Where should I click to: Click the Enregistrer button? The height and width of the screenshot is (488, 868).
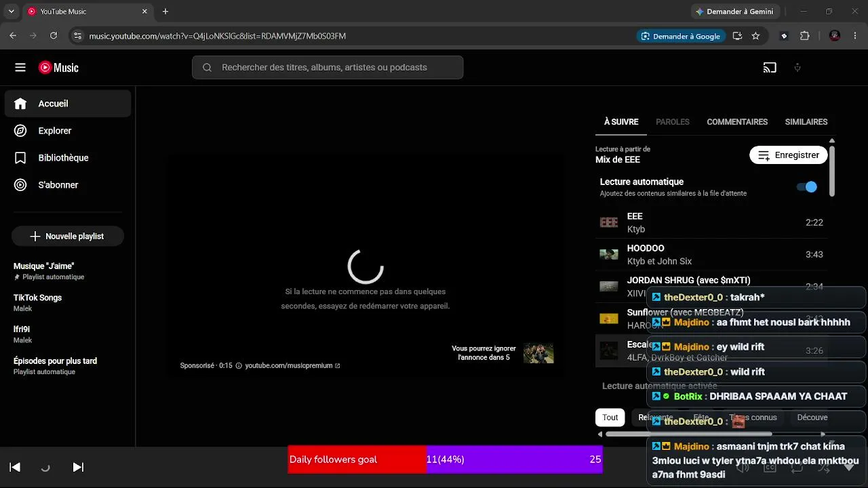pyautogui.click(x=789, y=155)
